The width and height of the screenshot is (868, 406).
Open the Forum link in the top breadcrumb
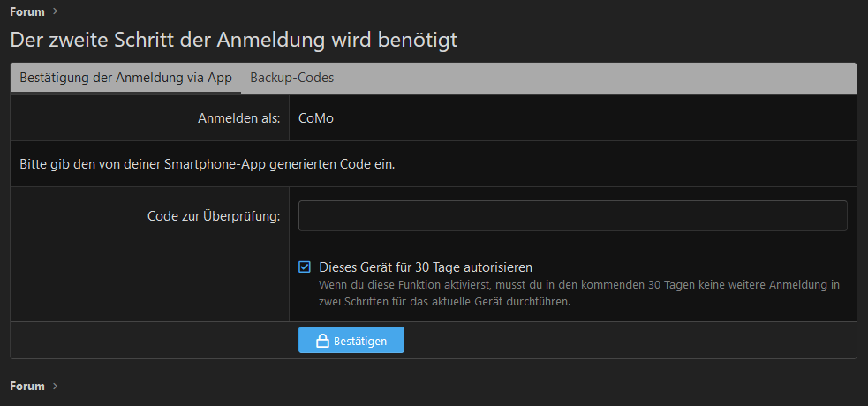coord(27,11)
